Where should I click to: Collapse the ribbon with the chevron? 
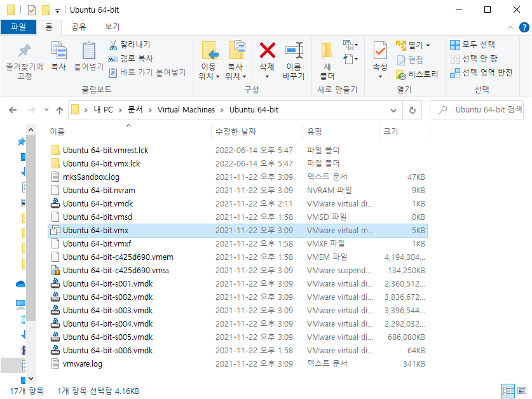pos(510,27)
